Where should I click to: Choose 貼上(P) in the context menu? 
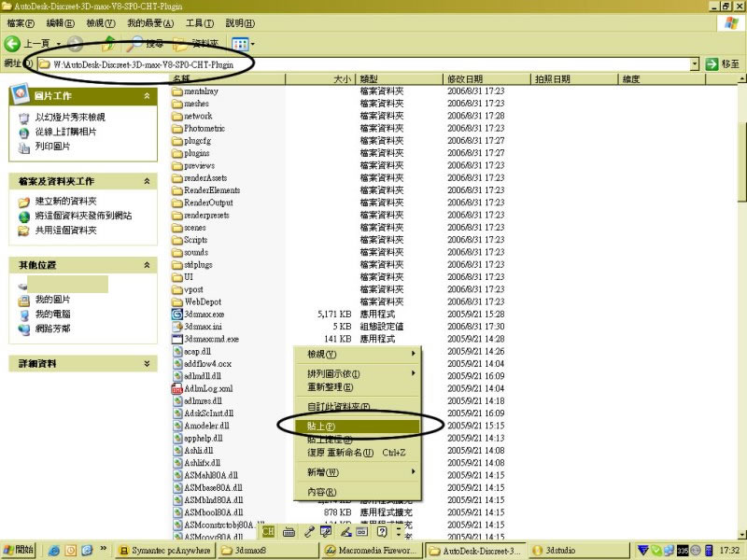coord(357,427)
